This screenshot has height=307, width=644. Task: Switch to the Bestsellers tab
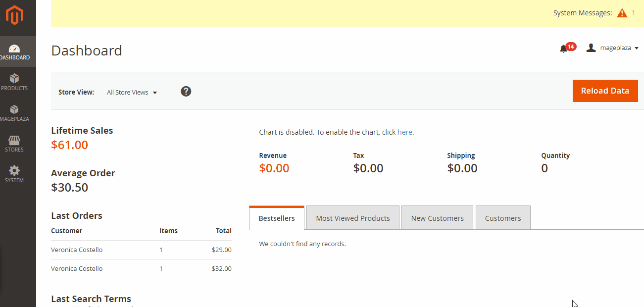click(x=277, y=218)
